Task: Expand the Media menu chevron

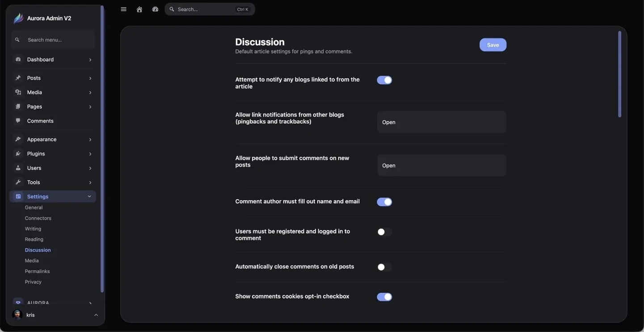Action: [90, 92]
